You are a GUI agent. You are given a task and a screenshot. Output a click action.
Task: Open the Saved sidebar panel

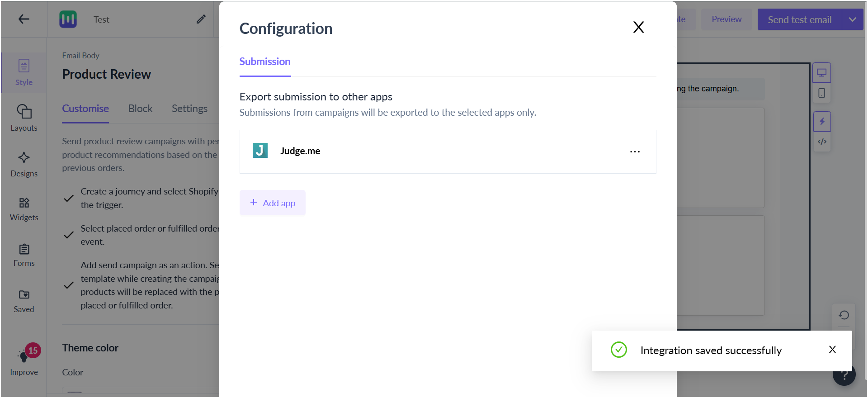(x=24, y=301)
